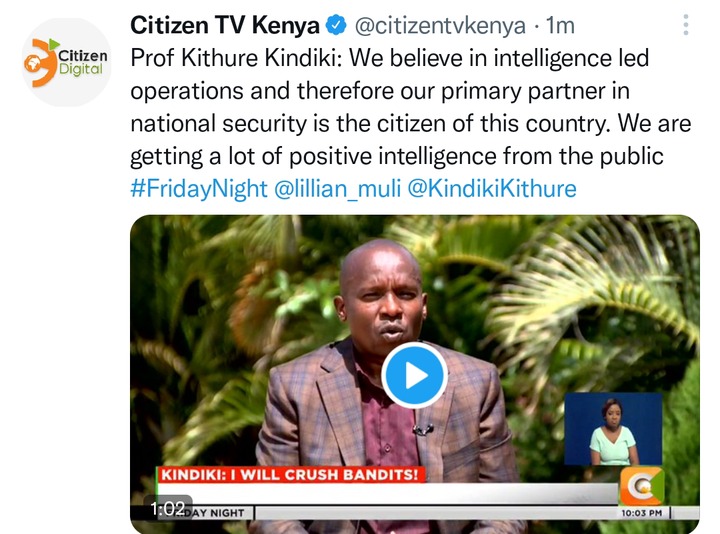Click the 1:02 video duration badge
This screenshot has width=720, height=534.
(x=168, y=508)
